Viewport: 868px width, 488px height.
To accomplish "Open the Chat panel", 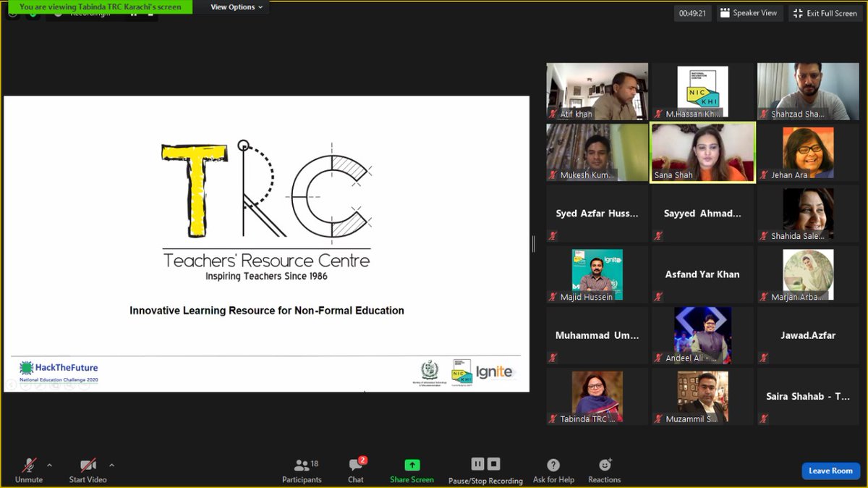I will click(356, 471).
